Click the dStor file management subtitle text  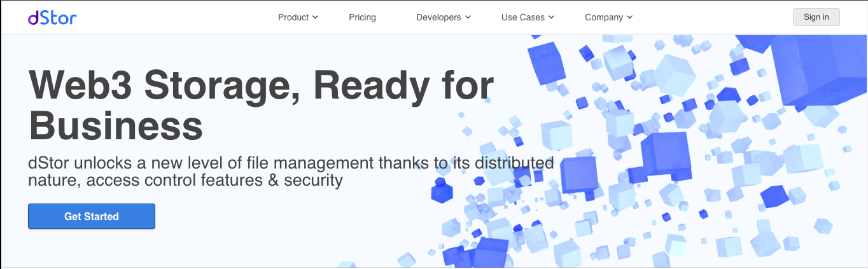point(291,171)
